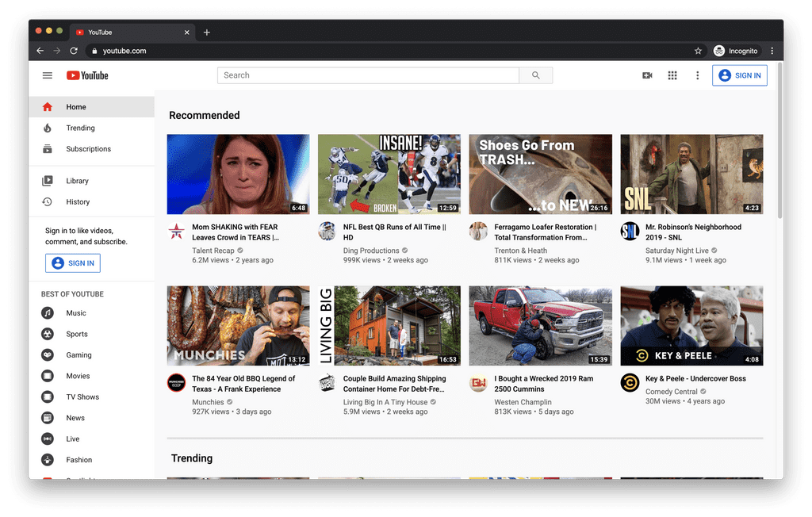Image resolution: width=812 pixels, height=517 pixels.
Task: Click the Ding Productions channel avatar
Action: 327,231
